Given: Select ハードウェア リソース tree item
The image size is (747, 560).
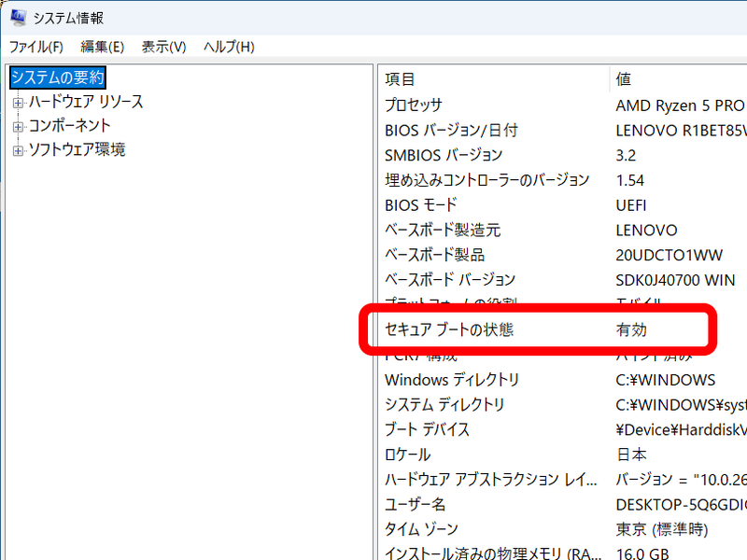Looking at the screenshot, I should coord(86,102).
